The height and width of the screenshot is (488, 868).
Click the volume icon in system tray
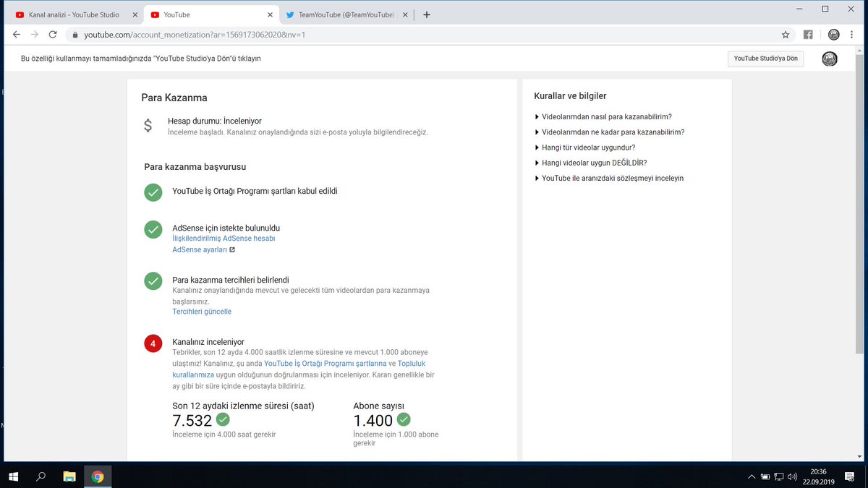point(792,476)
